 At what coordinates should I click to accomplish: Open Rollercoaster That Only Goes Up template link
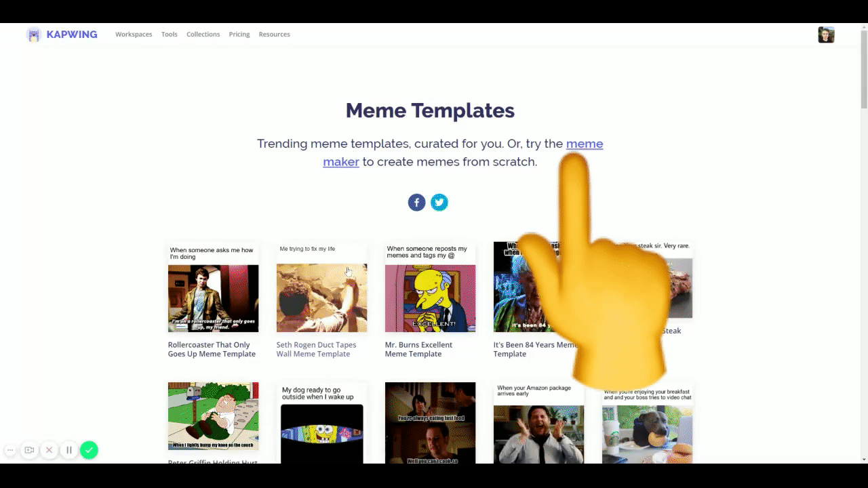click(x=212, y=349)
